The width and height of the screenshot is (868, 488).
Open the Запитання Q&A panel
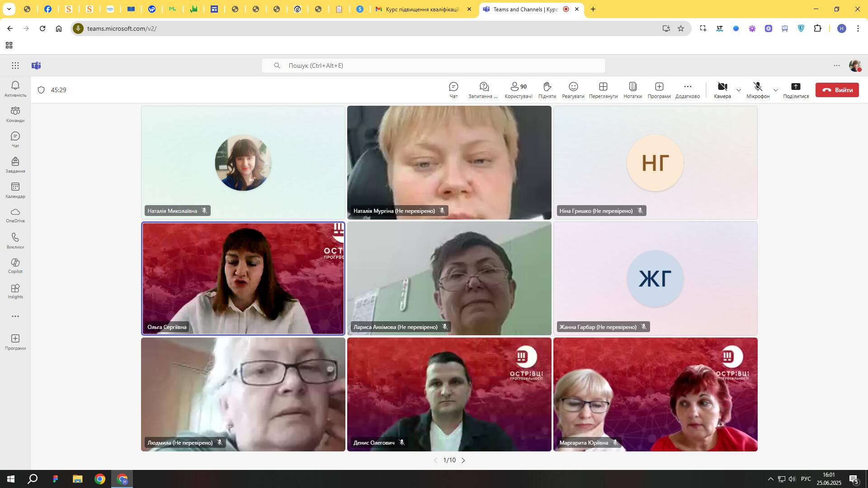483,90
